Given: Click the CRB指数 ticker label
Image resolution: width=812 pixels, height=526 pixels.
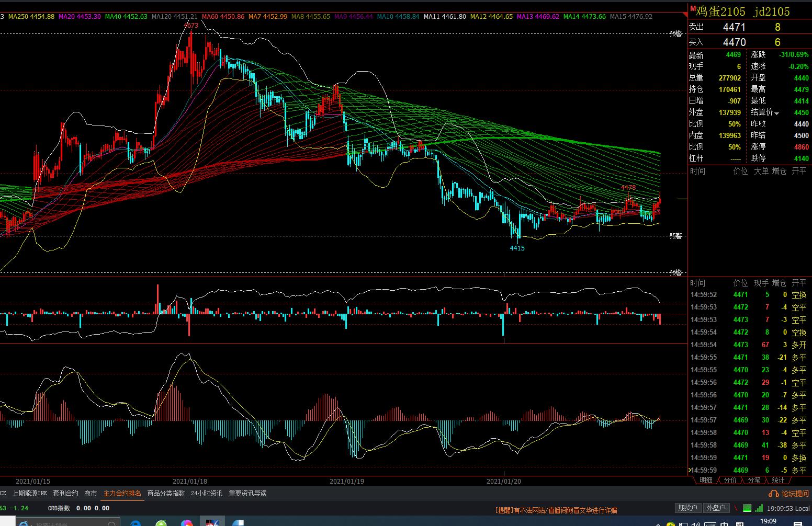Looking at the screenshot, I should [59, 508].
